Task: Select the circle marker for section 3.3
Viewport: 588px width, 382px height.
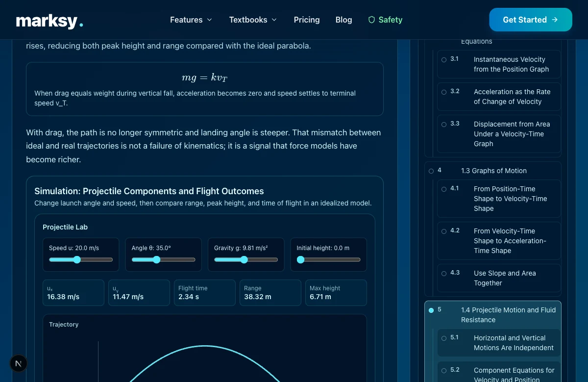Action: point(444,124)
